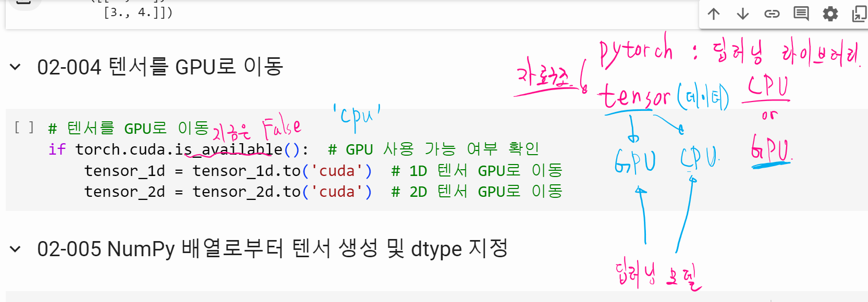The height and width of the screenshot is (302, 868).
Task: Select the heading 02-005 NumPy 배열로부터 텐서 생성
Action: tap(272, 249)
